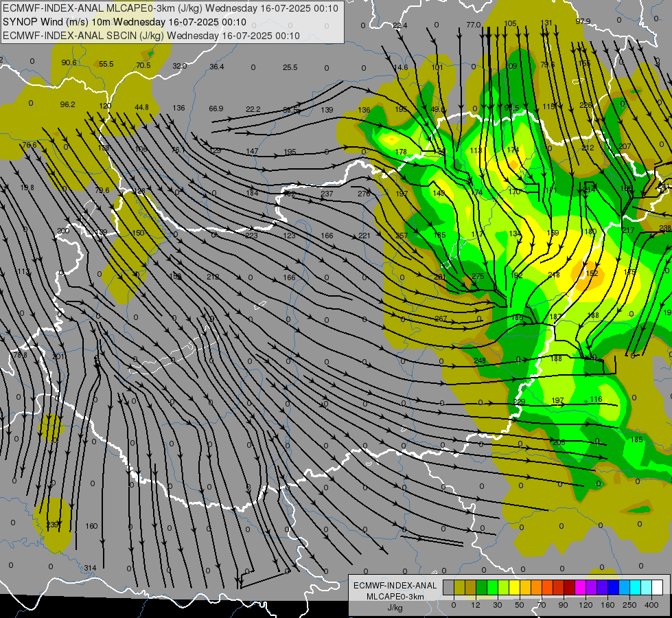Click the map value '14.6'
Screen dimensions: 672x618
pos(401,67)
